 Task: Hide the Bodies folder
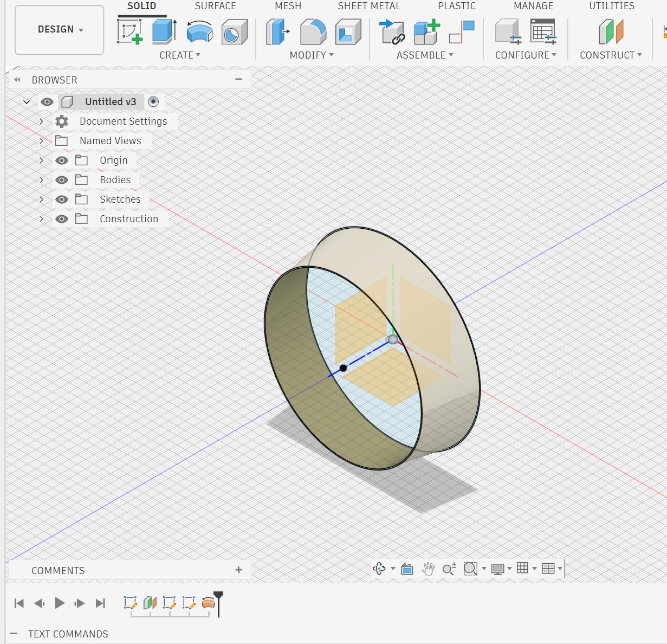(x=62, y=180)
